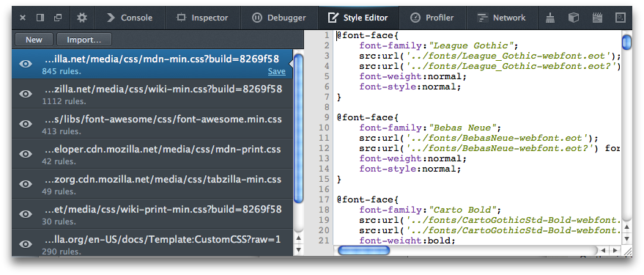
Task: Switch to the Console tab
Action: click(130, 18)
